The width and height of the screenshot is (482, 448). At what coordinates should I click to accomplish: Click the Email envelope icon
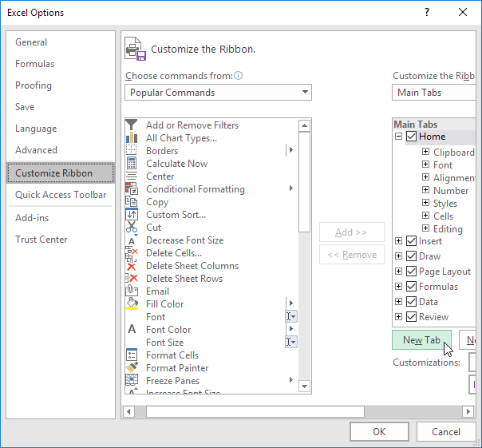132,291
